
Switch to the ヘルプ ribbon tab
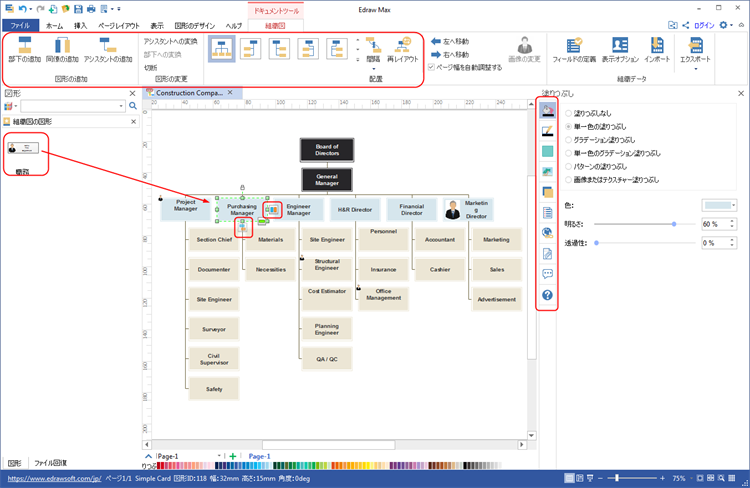point(233,26)
